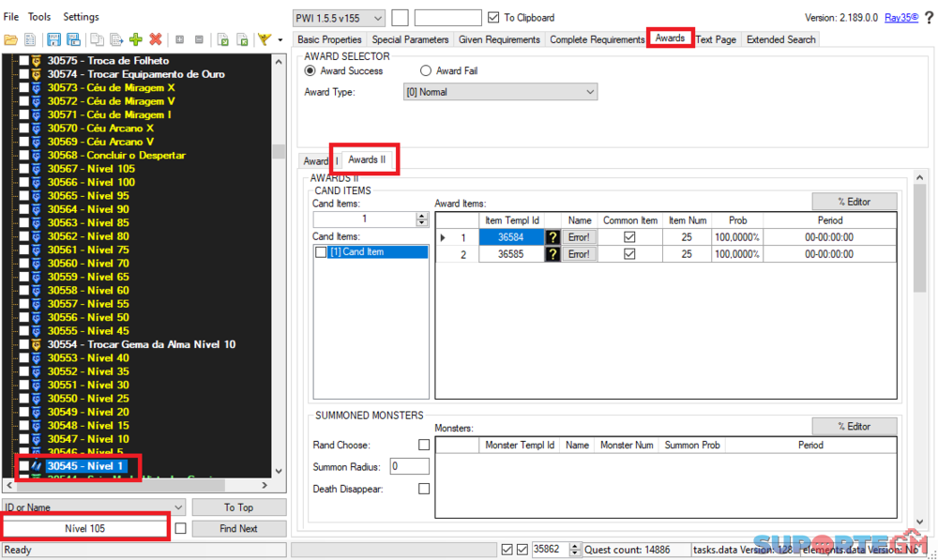Click the Summon Radius input field
The image size is (938, 560).
click(409, 466)
